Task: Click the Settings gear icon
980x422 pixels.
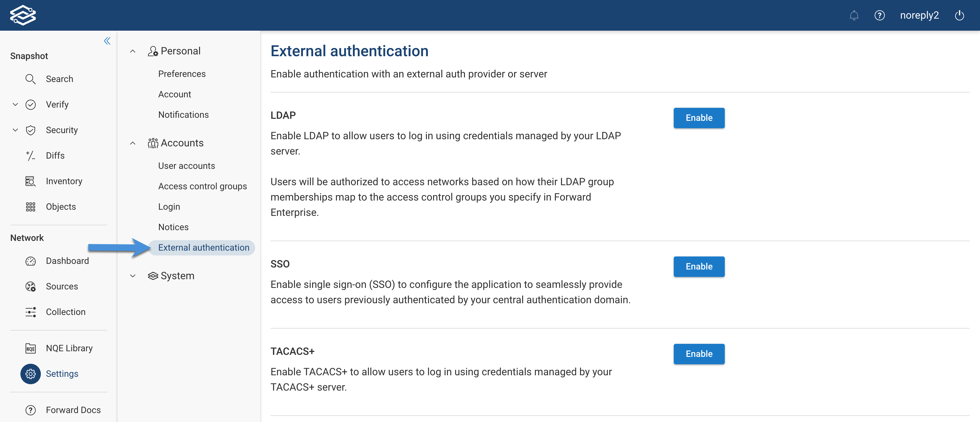Action: [x=30, y=374]
